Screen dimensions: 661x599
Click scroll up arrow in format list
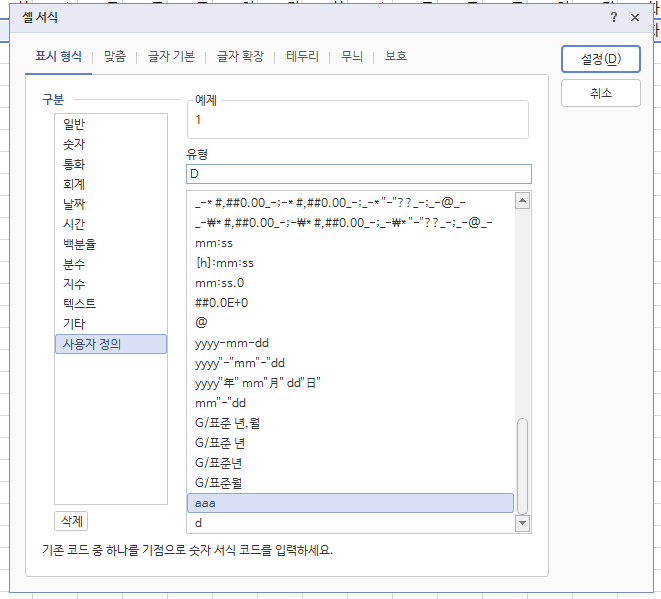click(x=522, y=201)
